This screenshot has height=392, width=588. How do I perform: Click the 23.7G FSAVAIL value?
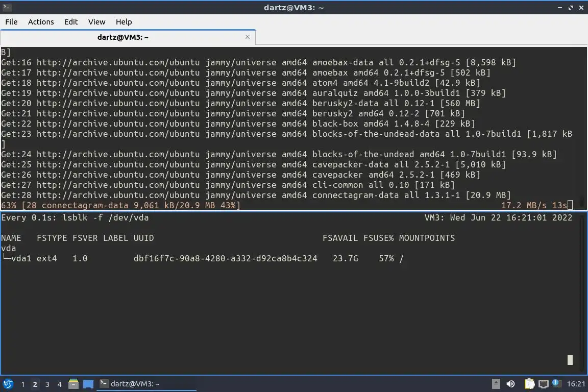(346, 258)
